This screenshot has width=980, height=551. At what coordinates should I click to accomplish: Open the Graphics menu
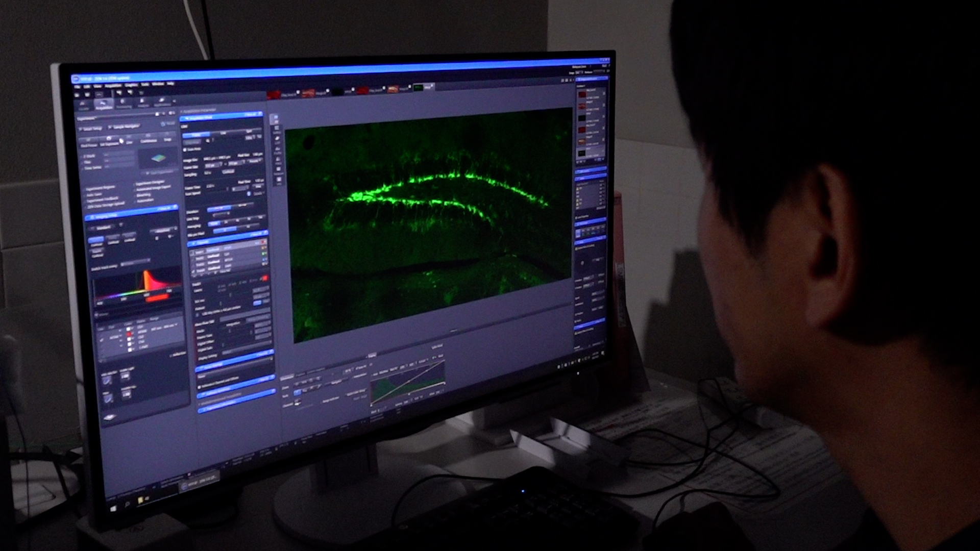131,85
